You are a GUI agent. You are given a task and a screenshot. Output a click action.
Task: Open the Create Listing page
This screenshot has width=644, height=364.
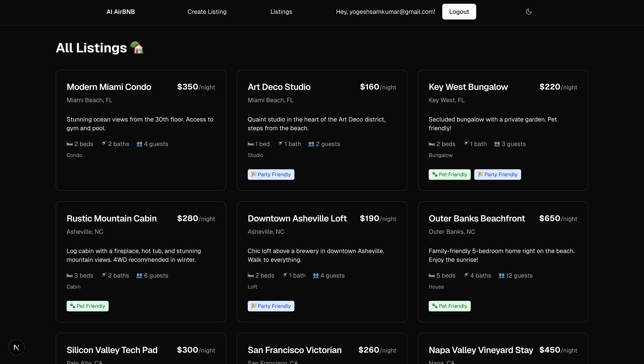tap(207, 12)
